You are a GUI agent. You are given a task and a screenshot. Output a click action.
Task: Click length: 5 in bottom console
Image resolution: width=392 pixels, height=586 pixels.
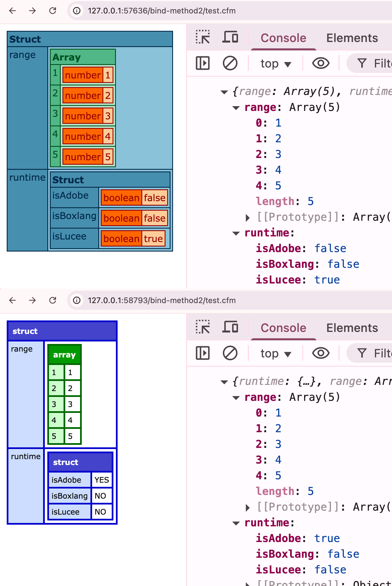(x=285, y=491)
